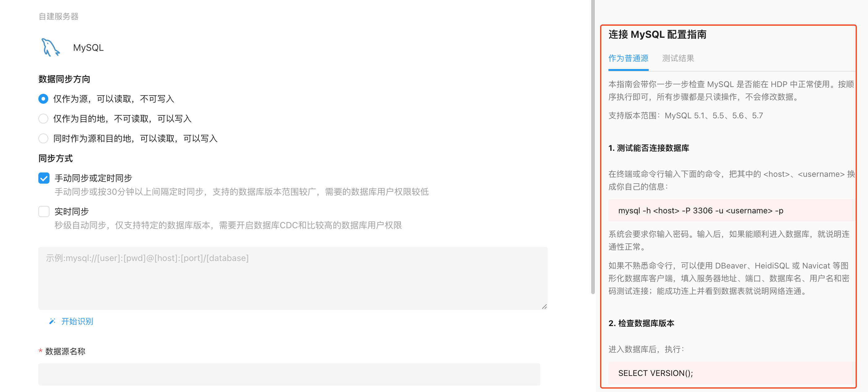Open the 作为普通源 tab
The image size is (868, 392).
pyautogui.click(x=628, y=58)
